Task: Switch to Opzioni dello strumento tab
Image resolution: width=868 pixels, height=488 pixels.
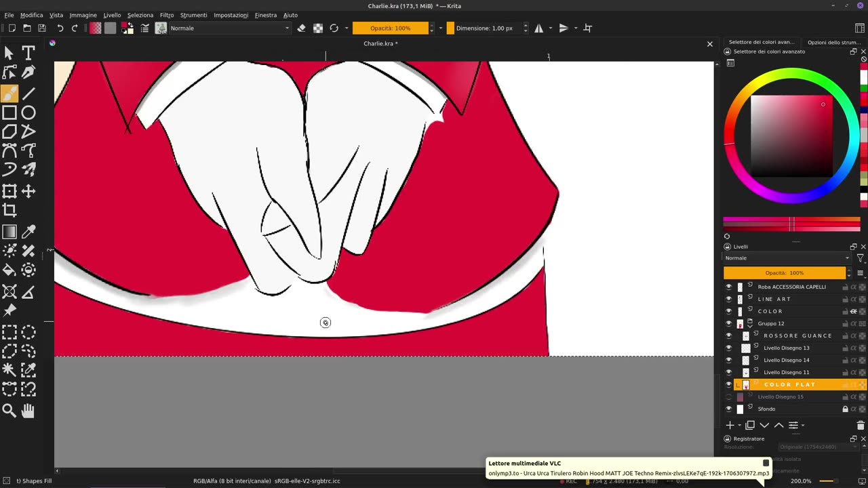Action: tap(833, 42)
